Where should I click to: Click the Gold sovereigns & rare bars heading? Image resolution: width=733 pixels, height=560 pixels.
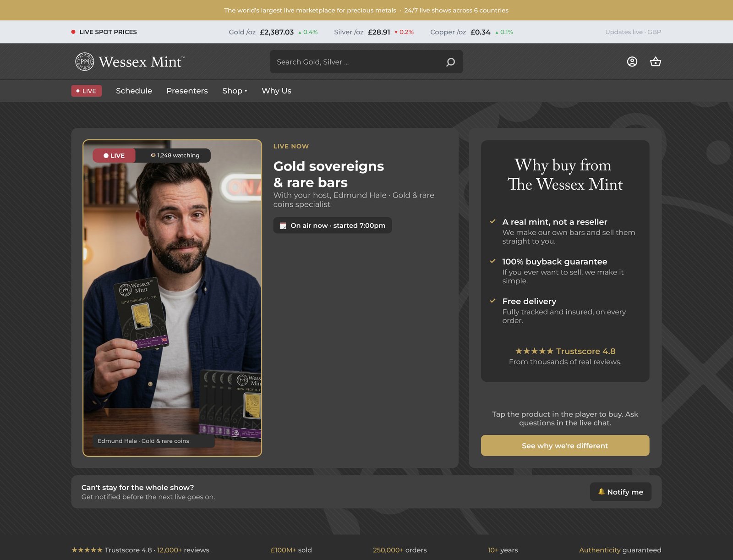click(x=328, y=174)
